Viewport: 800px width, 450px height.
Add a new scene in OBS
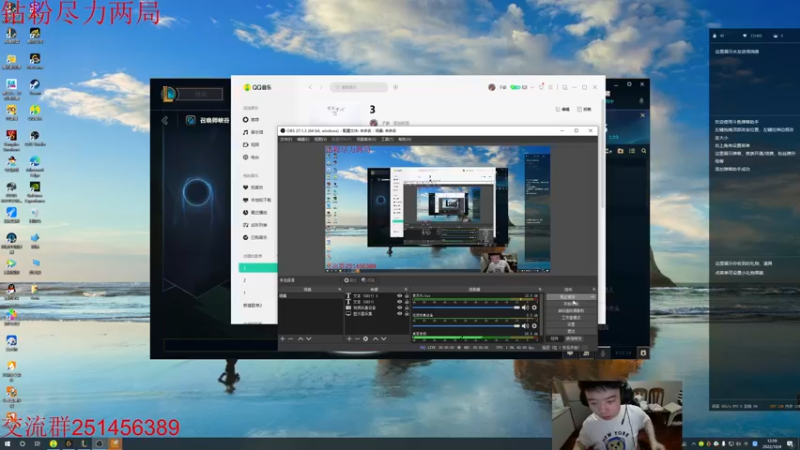283,339
